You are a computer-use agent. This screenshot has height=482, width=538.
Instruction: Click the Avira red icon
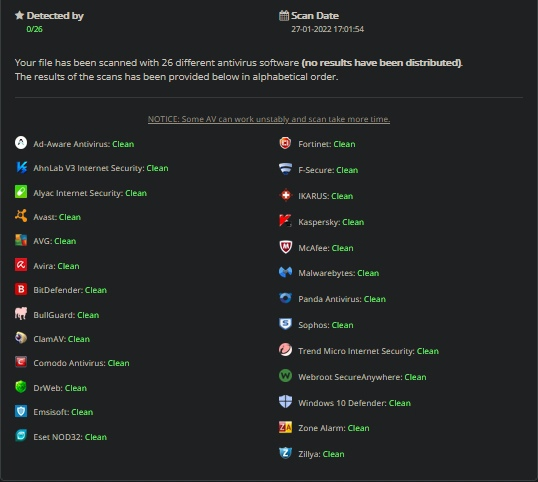pos(21,264)
